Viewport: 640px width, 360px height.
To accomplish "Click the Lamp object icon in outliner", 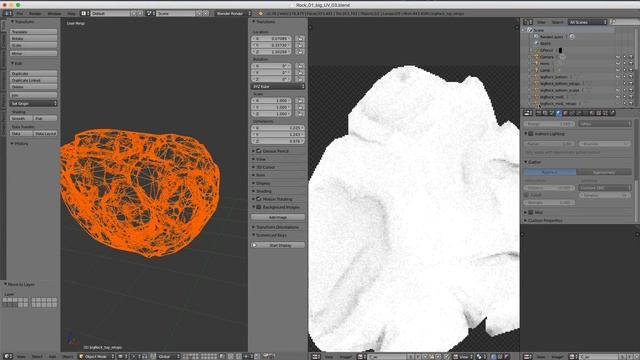I will [537, 70].
